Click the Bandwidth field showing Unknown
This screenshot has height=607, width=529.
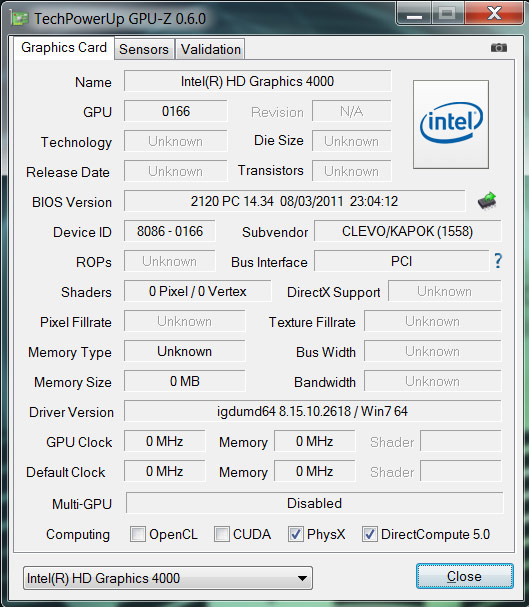pyautogui.click(x=433, y=381)
